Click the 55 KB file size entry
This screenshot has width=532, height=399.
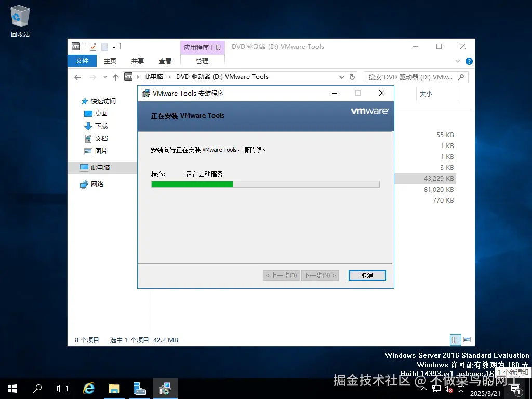445,135
